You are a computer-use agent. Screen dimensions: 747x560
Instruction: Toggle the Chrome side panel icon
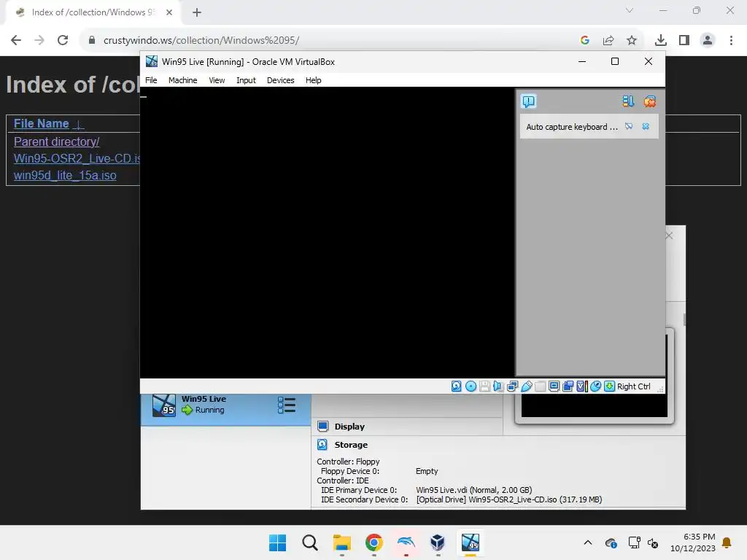(x=684, y=41)
